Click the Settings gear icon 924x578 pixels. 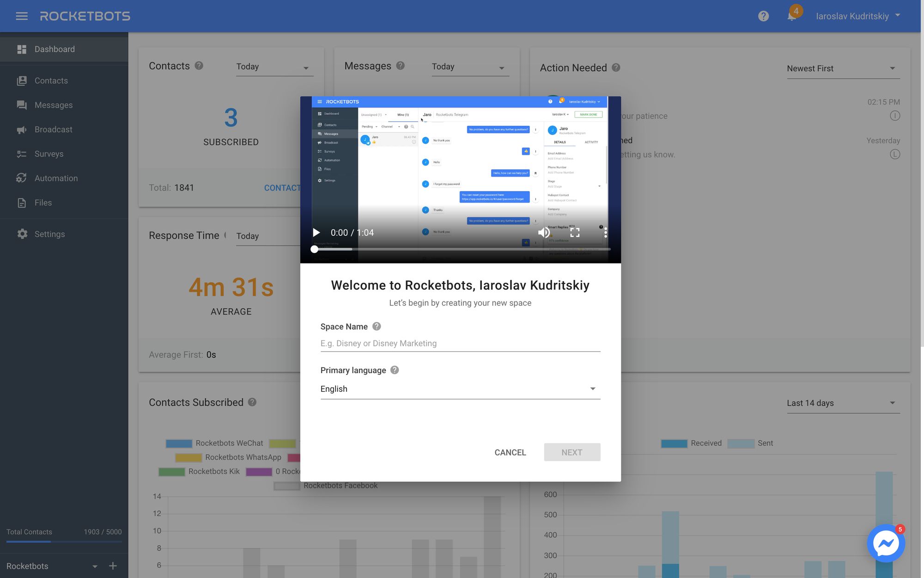coord(22,234)
